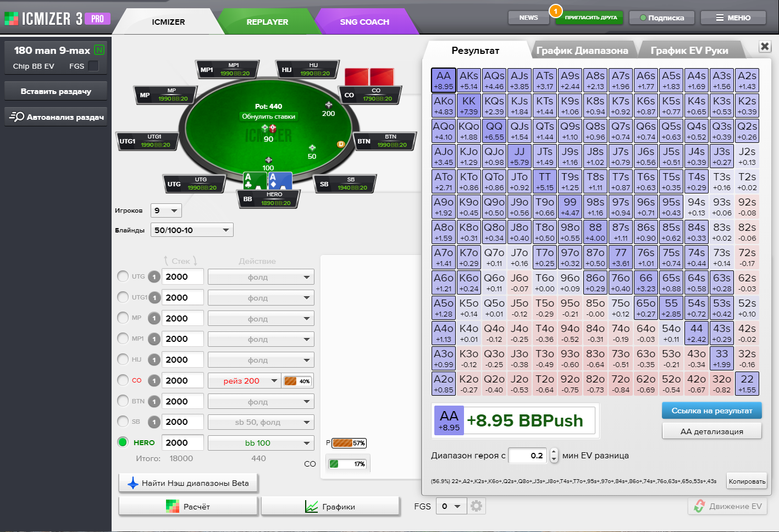Open SB action dropdown sb 50, фолд
The image size is (779, 532).
click(261, 422)
